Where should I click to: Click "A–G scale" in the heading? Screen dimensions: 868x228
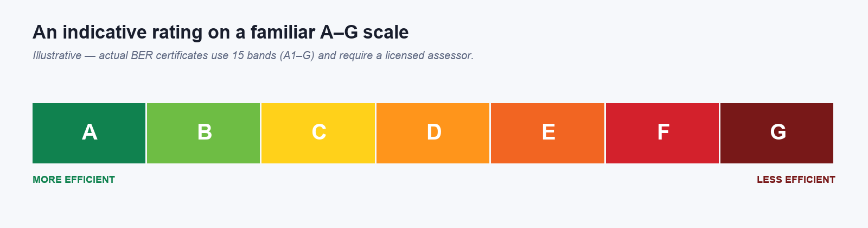[x=365, y=33]
